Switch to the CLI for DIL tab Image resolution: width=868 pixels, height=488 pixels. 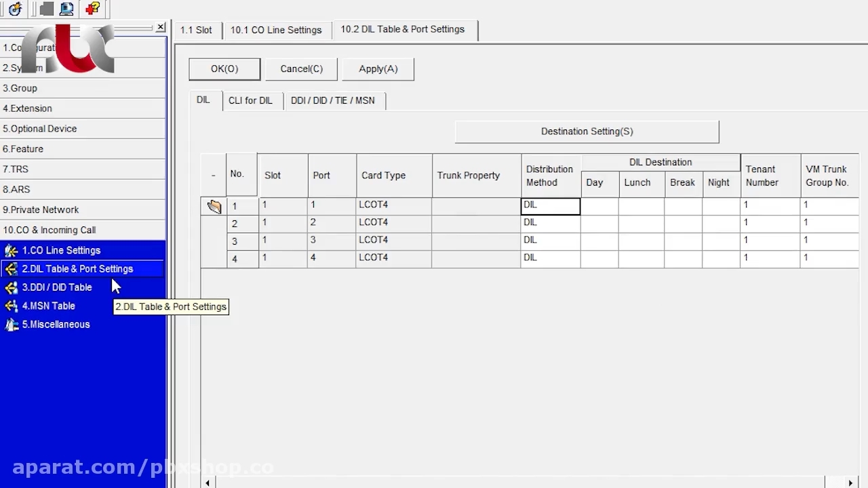250,100
